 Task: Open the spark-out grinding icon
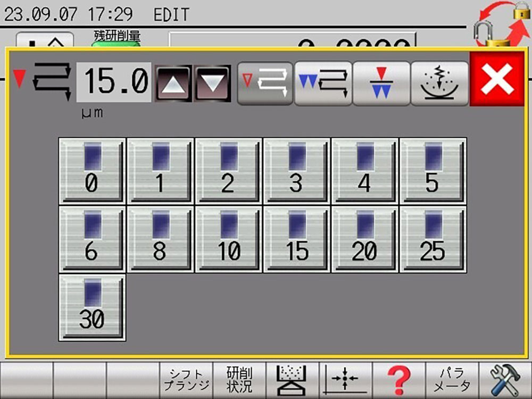click(x=439, y=84)
